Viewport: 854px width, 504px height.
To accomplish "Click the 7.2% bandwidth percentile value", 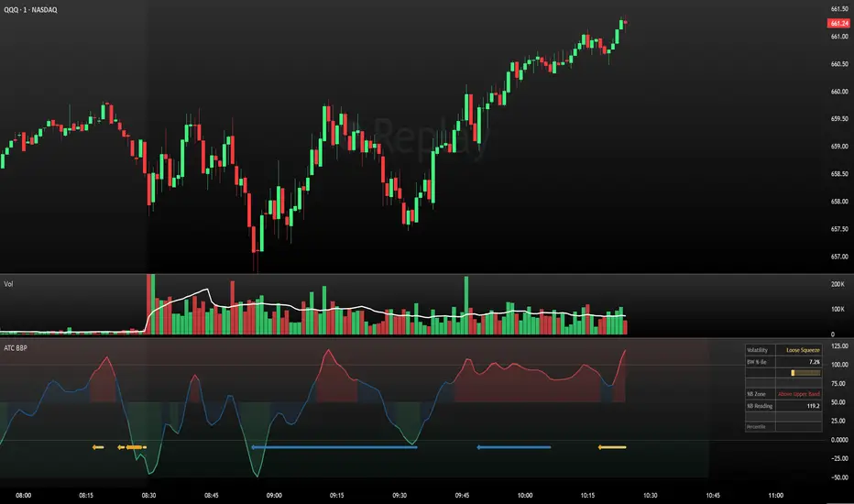I will (x=815, y=362).
